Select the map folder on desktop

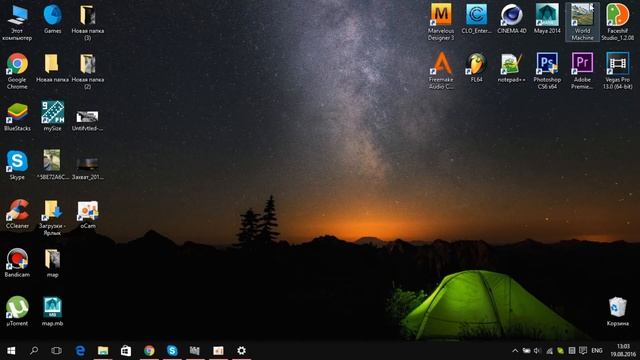[52, 262]
